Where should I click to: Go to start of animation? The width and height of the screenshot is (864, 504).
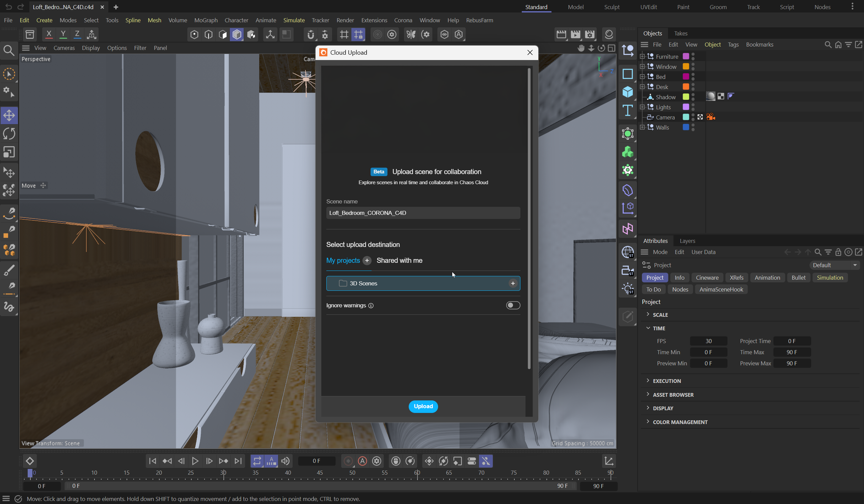tap(153, 461)
